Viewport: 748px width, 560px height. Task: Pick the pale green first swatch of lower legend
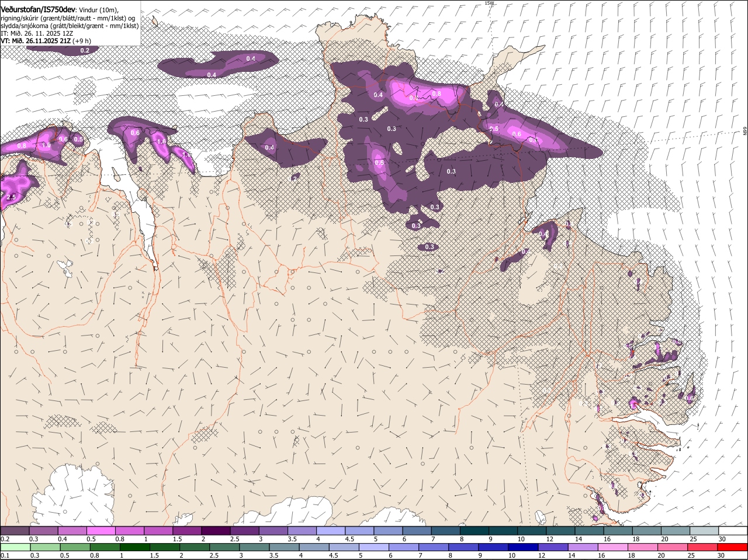[15, 547]
